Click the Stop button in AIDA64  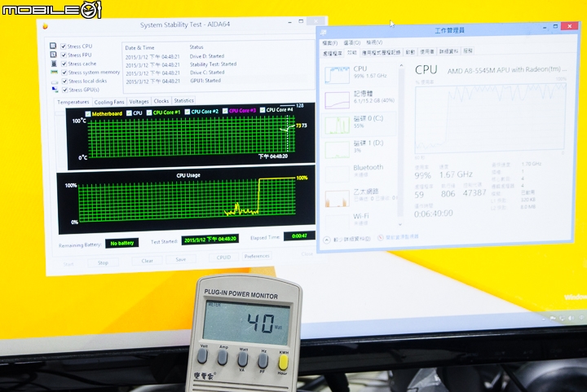coord(103,263)
